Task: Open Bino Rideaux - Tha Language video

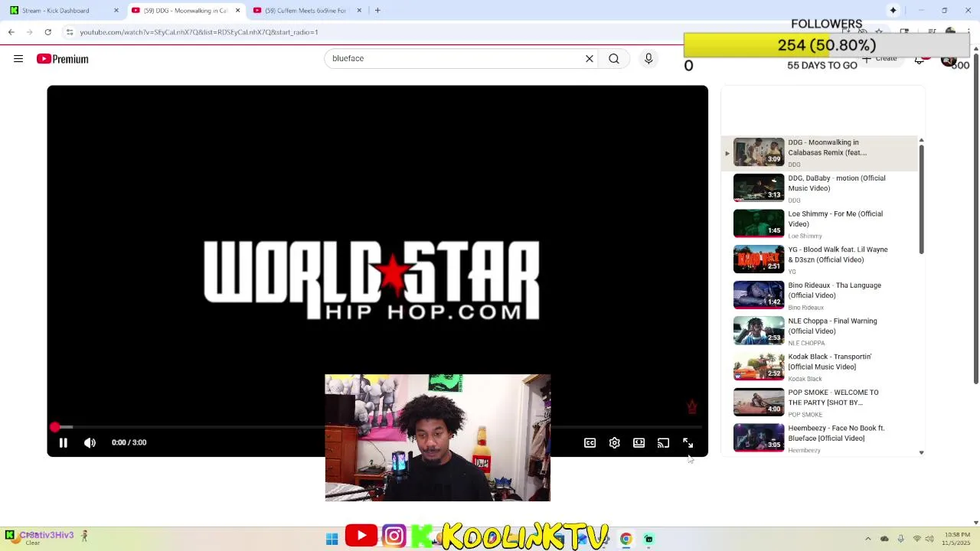Action: (x=819, y=295)
